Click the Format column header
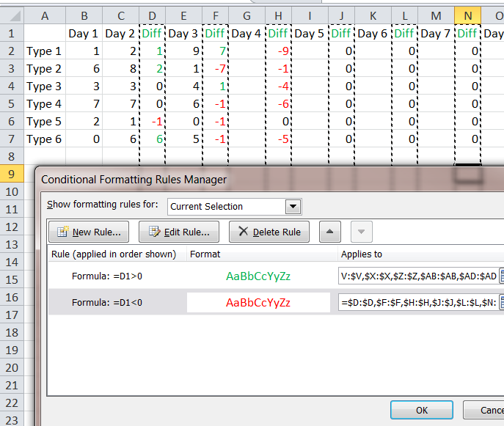Screen dimensions: 504x426 tap(262, 254)
